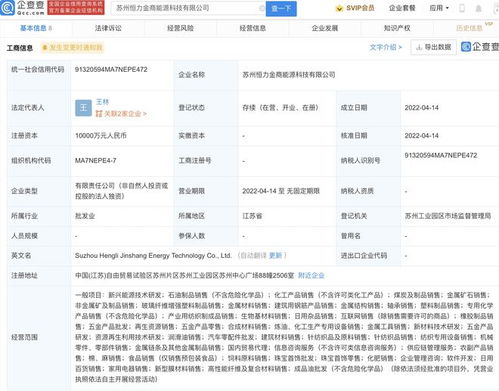The image size is (499, 391).
Task: Switch to 经营信息 tab
Action: [x=253, y=28]
